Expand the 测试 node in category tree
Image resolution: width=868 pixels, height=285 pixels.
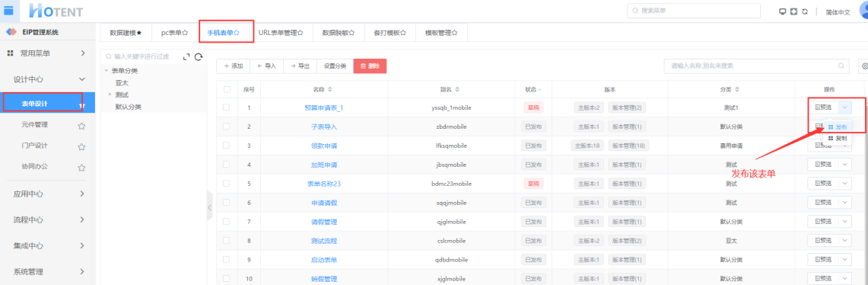(x=111, y=94)
